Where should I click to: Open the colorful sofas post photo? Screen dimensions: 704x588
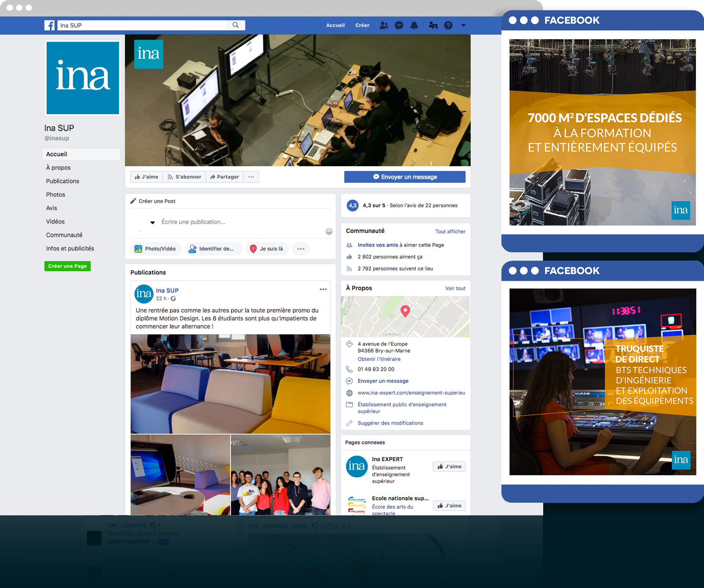coord(230,384)
